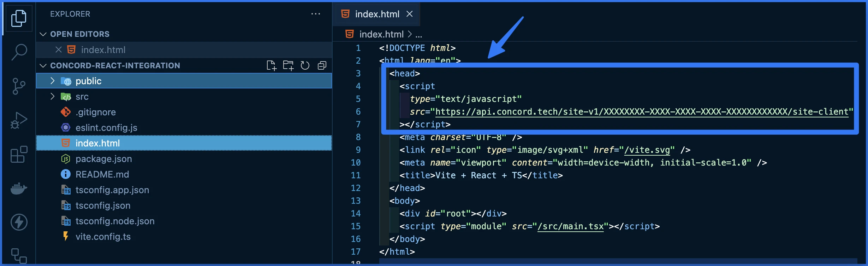Switch to the index.html editor tab

377,14
